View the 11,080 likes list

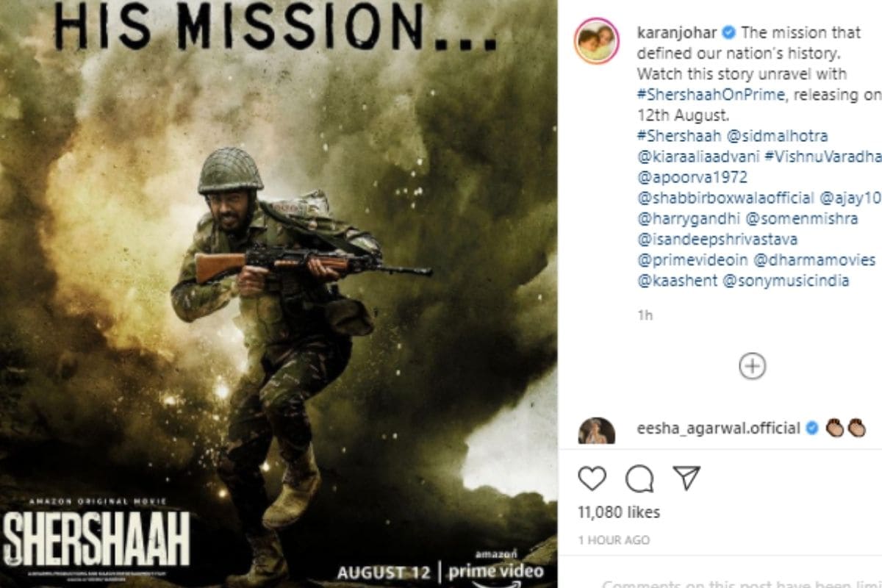[619, 512]
